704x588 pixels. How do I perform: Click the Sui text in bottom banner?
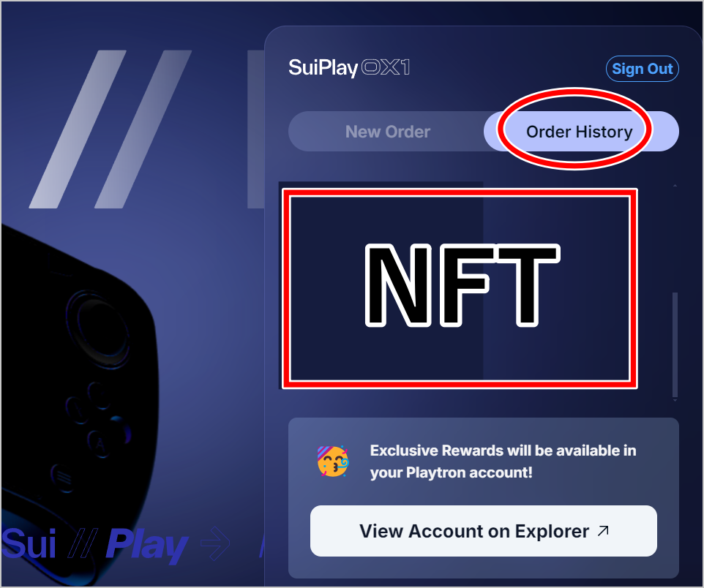point(29,543)
